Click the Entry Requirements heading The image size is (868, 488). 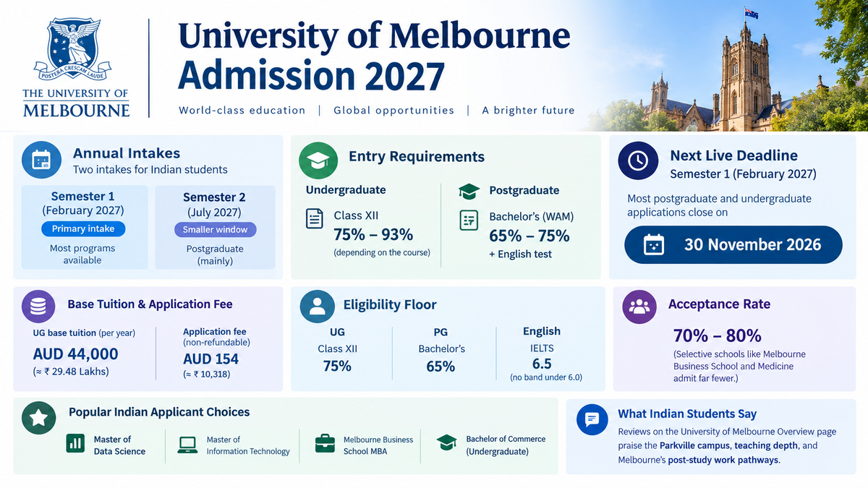[x=417, y=157]
